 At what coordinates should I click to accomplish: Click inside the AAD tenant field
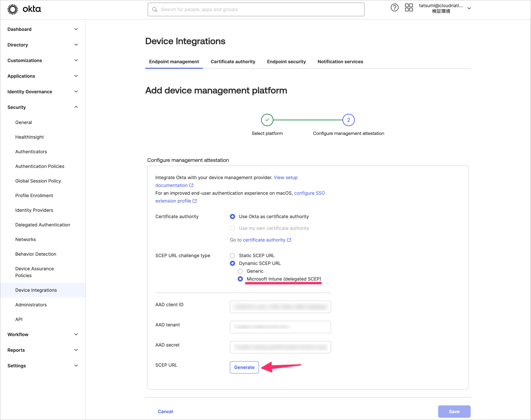point(280,327)
